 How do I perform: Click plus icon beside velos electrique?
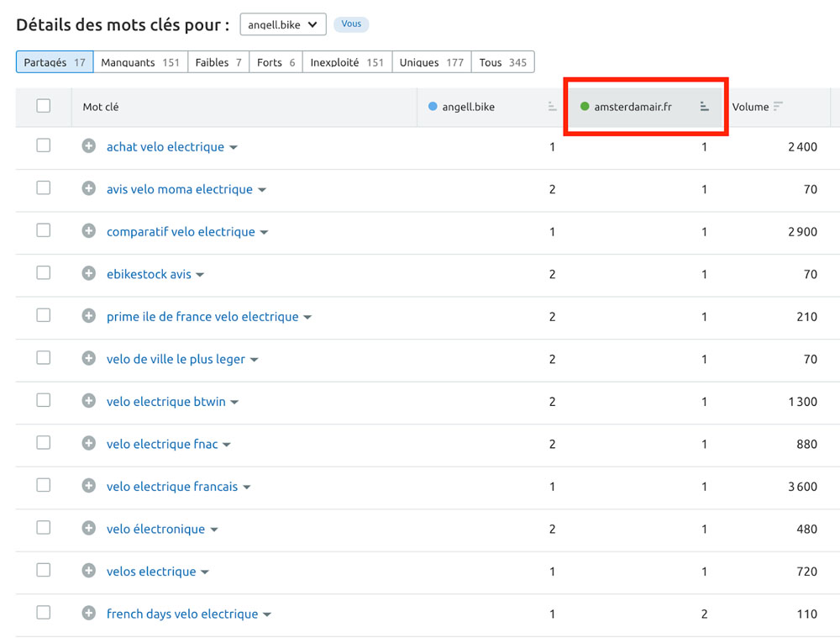89,571
